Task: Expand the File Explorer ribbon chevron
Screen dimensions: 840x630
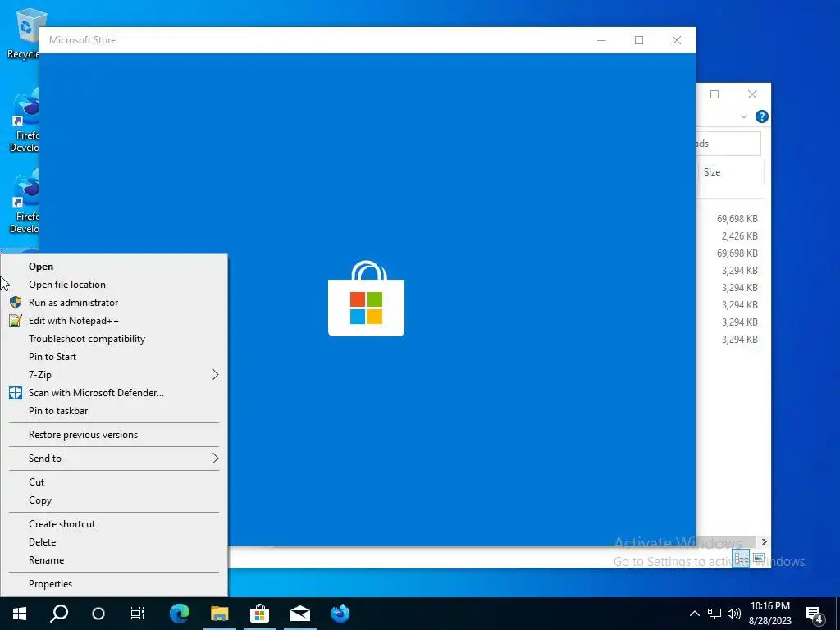Action: pyautogui.click(x=743, y=116)
